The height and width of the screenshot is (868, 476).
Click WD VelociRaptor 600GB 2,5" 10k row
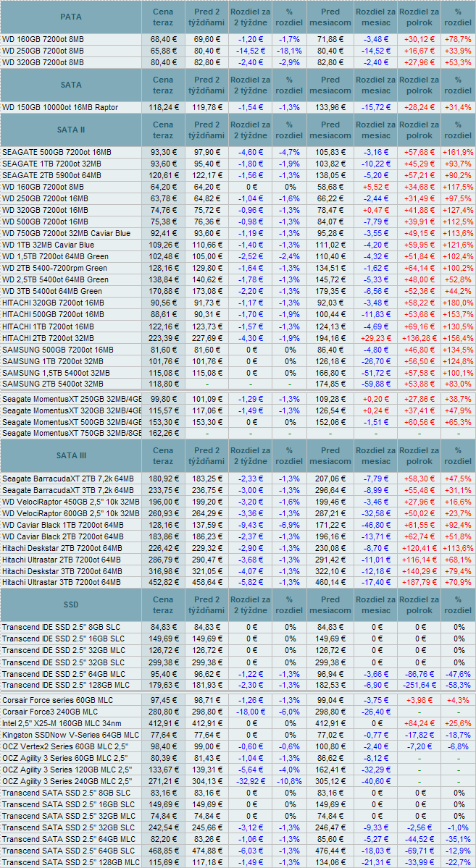click(238, 513)
